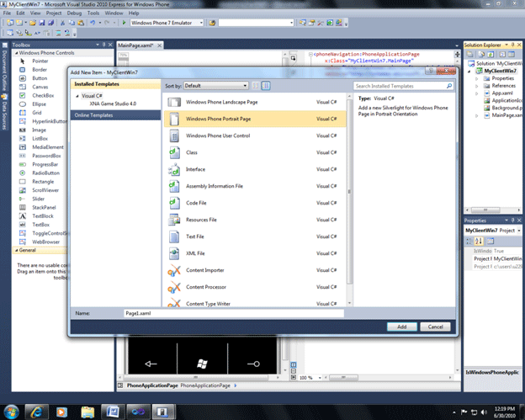The height and width of the screenshot is (420, 525).
Task: Click the search magnifier in template search box
Action: click(449, 86)
